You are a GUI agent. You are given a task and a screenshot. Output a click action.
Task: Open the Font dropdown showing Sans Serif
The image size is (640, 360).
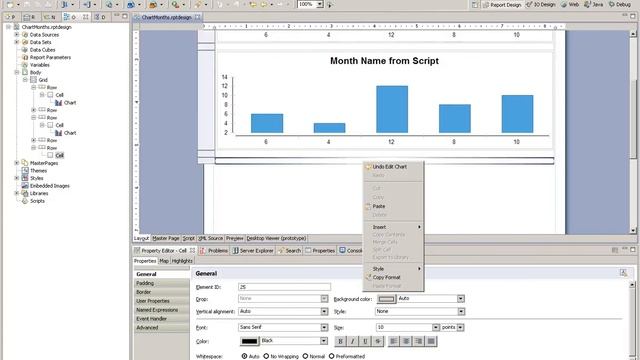324,327
